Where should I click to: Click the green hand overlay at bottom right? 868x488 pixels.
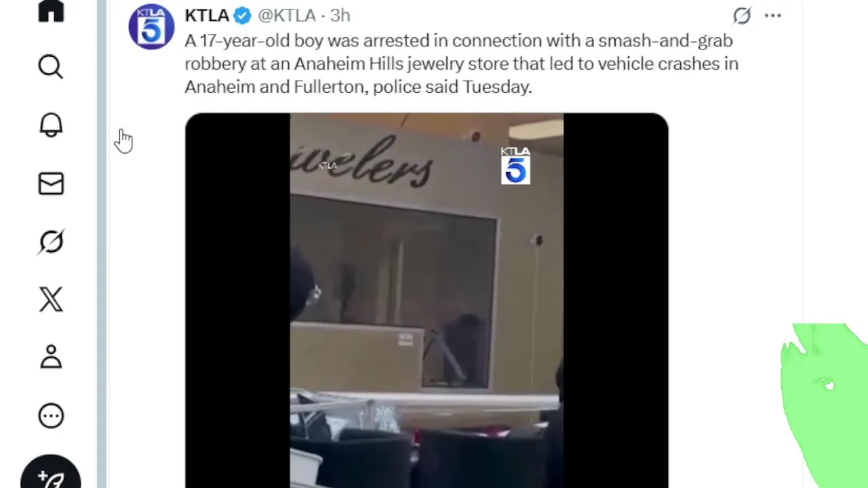coord(824,405)
